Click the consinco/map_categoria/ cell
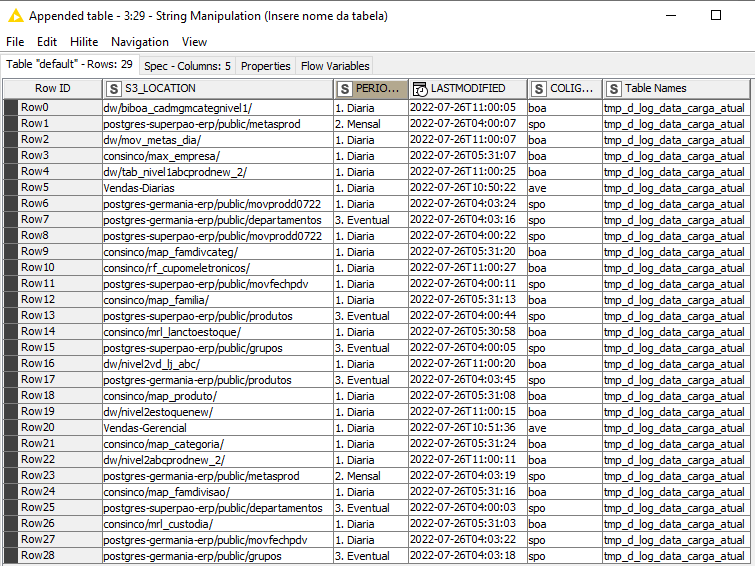This screenshot has width=755, height=566. click(218, 444)
